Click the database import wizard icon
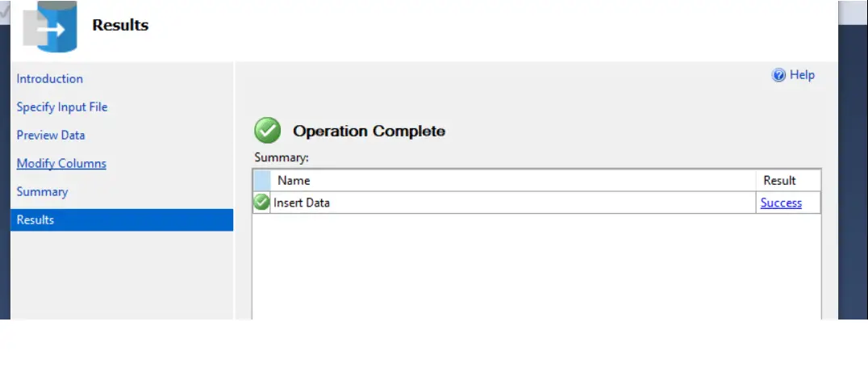Image resolution: width=868 pixels, height=376 pixels. (50, 26)
